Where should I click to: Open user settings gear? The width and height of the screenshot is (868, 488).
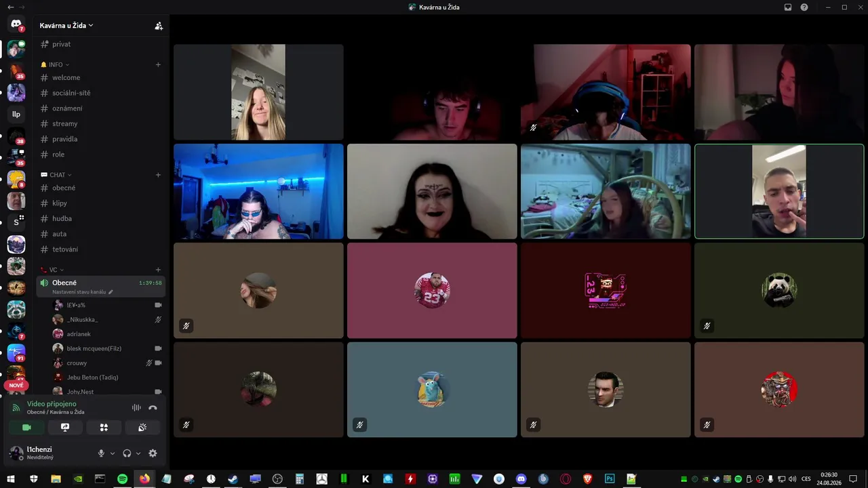(153, 453)
